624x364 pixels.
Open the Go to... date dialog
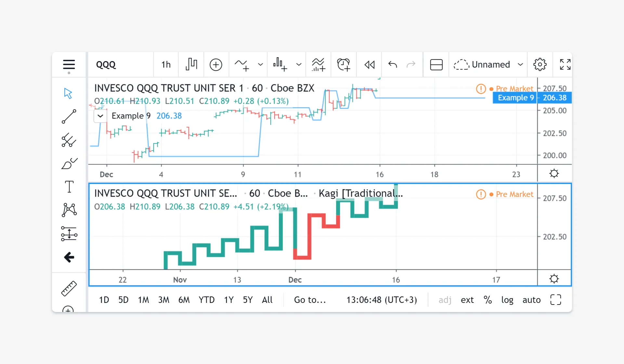click(310, 300)
